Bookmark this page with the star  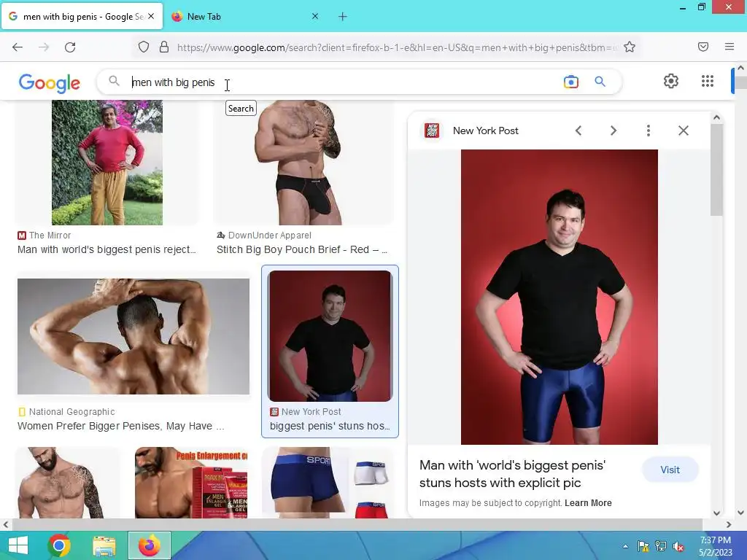[630, 47]
